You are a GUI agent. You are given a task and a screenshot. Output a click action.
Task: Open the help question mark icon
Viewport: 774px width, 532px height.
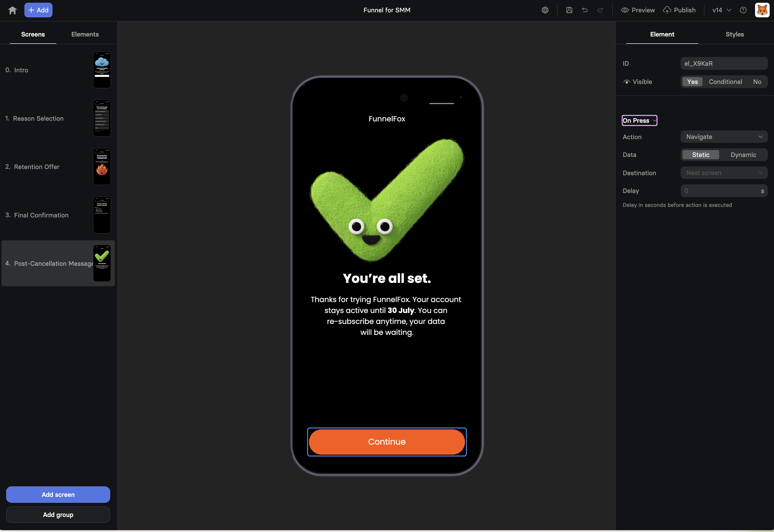pos(743,10)
